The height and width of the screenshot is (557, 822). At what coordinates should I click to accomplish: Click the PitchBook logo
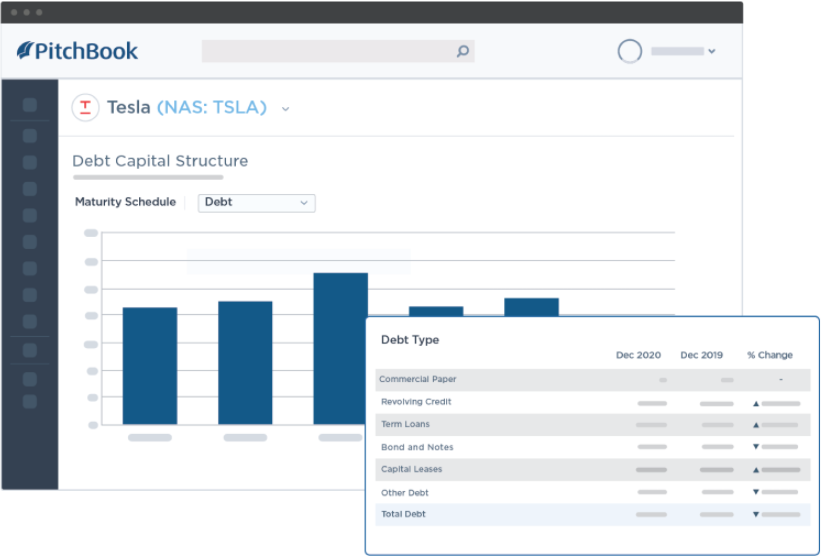(x=77, y=51)
